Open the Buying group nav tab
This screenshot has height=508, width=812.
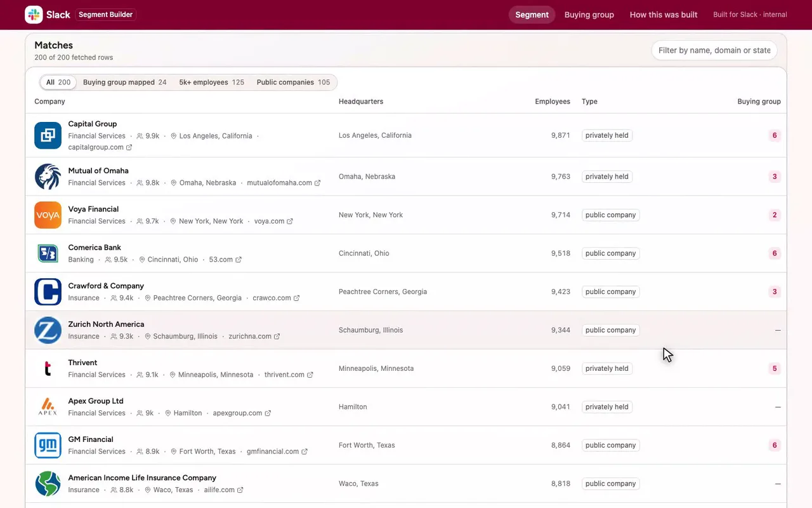tap(589, 15)
